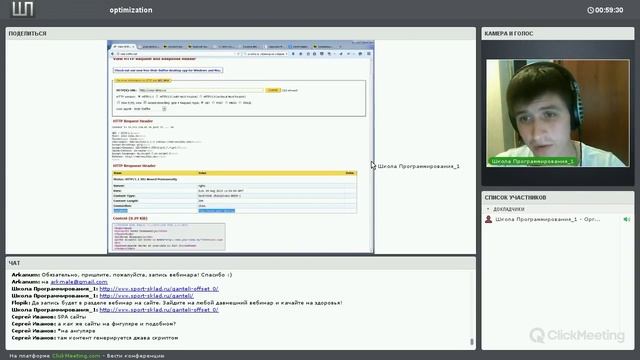This screenshot has height=360, width=640.
Task: Open the ganteli-offset_0 link above the ganteli/ link
Action: pos(159,289)
